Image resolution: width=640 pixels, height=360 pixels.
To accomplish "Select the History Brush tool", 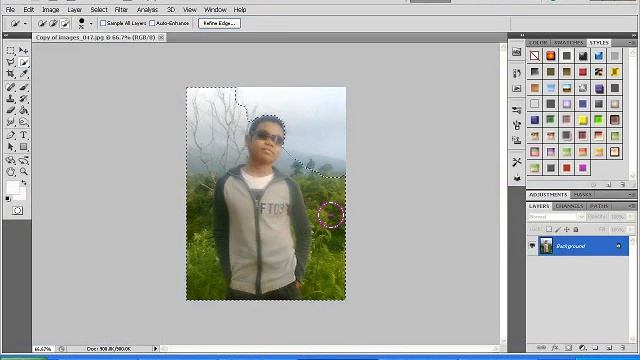I will coord(24,98).
